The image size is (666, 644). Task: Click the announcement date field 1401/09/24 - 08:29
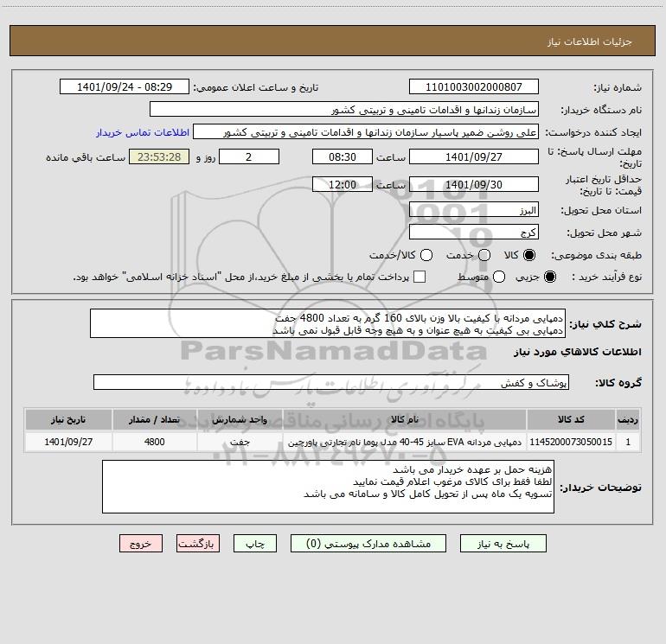pos(125,86)
